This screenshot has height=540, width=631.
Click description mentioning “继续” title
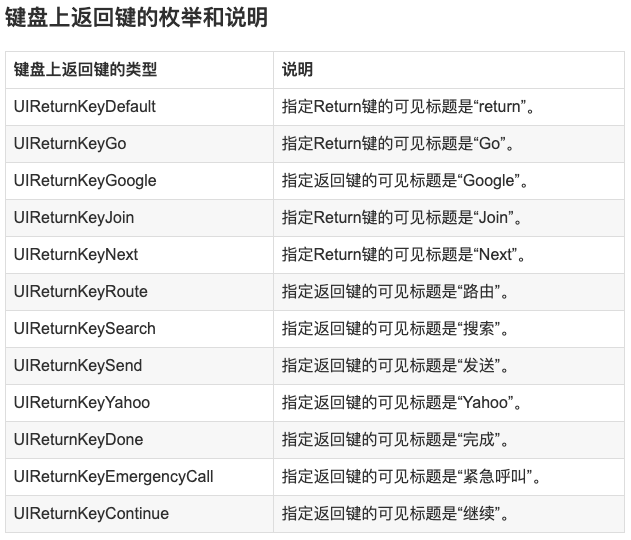point(449,514)
